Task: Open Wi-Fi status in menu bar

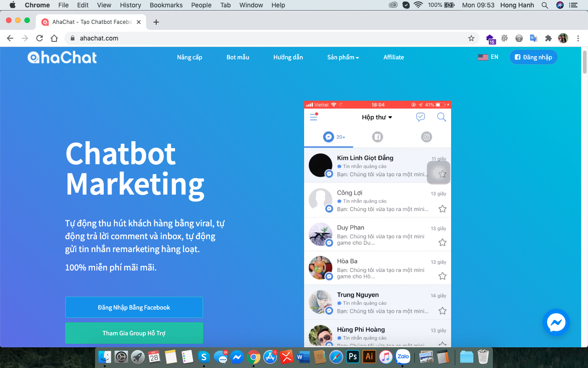Action: pyautogui.click(x=418, y=5)
